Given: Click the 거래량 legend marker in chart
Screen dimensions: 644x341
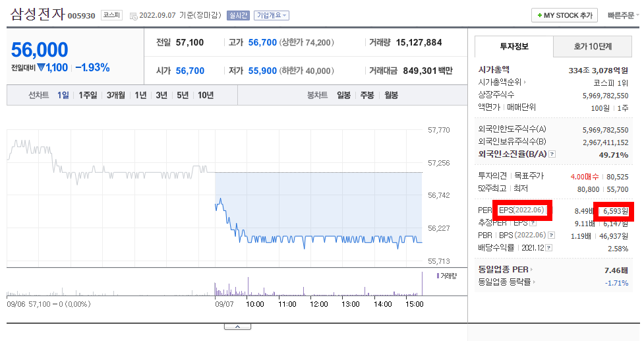Looking at the screenshot, I should (x=438, y=276).
